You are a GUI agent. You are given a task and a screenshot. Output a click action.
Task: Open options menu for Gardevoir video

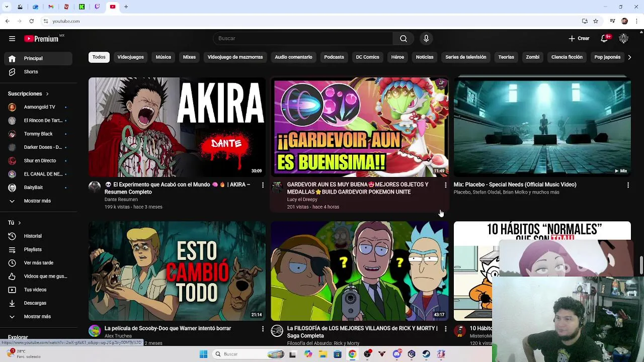(445, 186)
